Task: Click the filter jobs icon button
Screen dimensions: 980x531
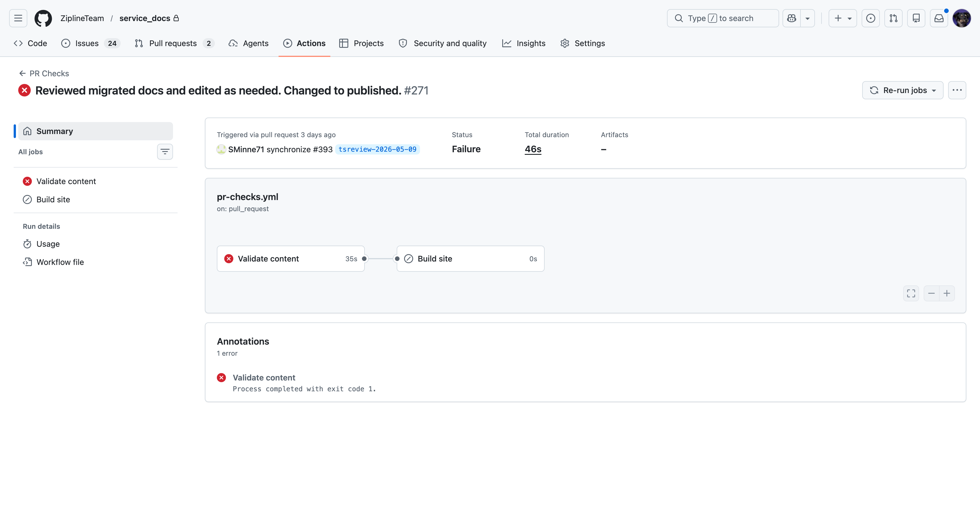Action: 165,152
